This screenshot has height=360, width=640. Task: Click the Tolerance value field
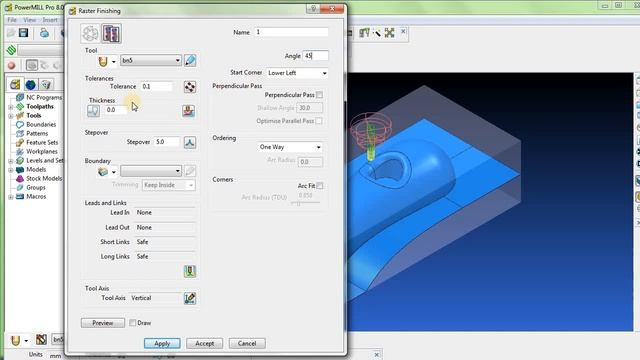coord(156,87)
